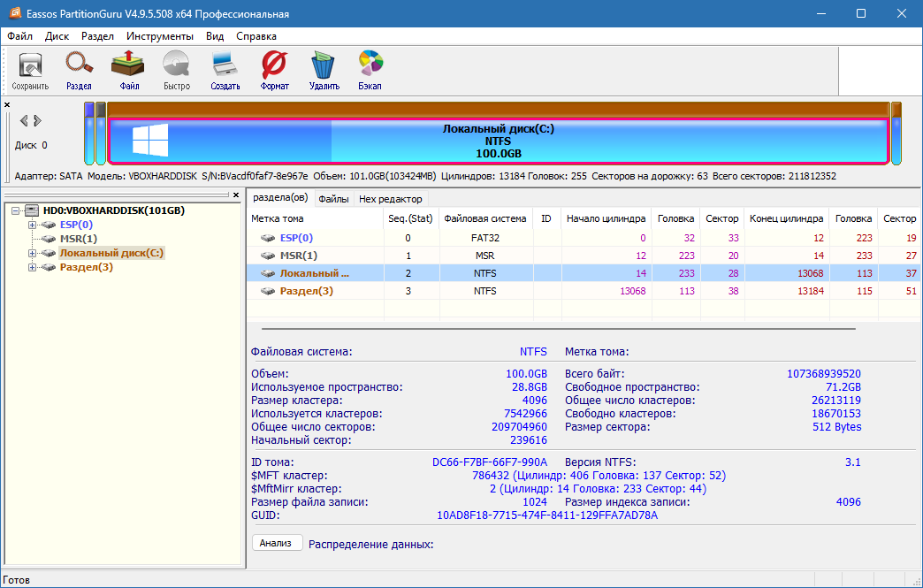Go to next disk with right arrow
This screenshot has height=588, width=923.
pyautogui.click(x=38, y=120)
